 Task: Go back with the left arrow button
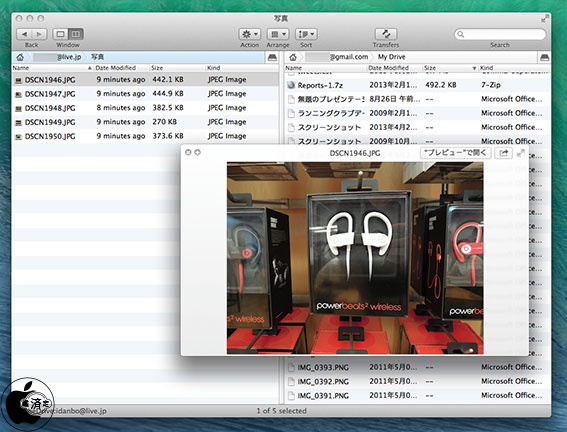point(24,34)
